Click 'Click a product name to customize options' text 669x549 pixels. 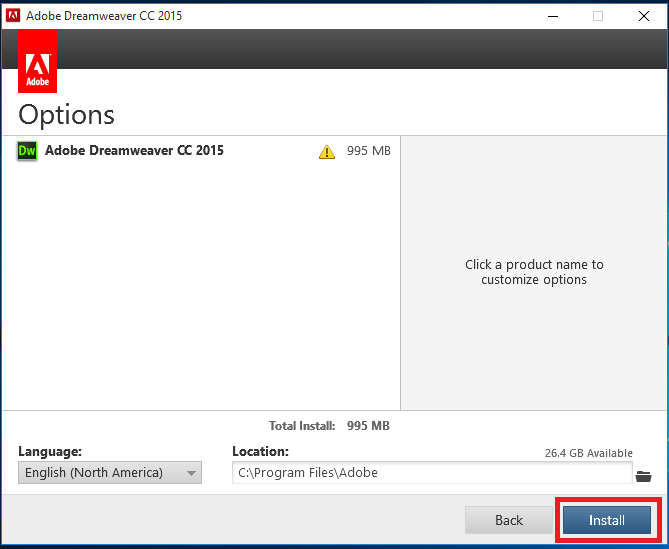tap(534, 272)
